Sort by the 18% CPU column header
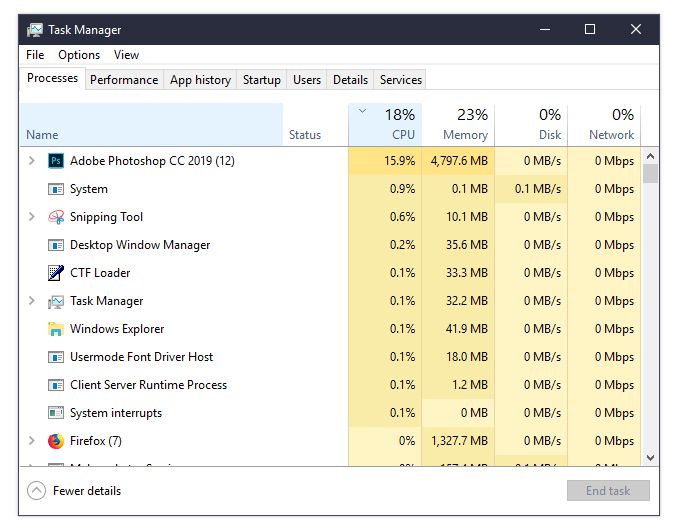 [x=385, y=125]
